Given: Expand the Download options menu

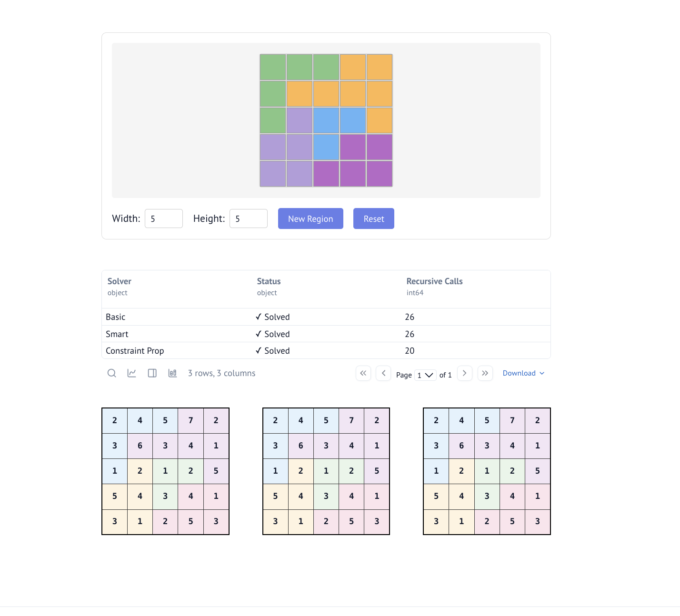Looking at the screenshot, I should (523, 373).
